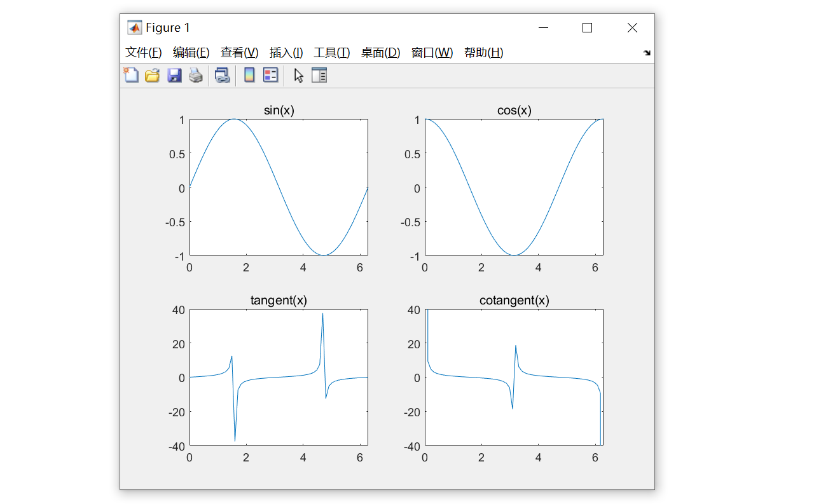Activate the Edit Plot arrow tool

click(298, 76)
